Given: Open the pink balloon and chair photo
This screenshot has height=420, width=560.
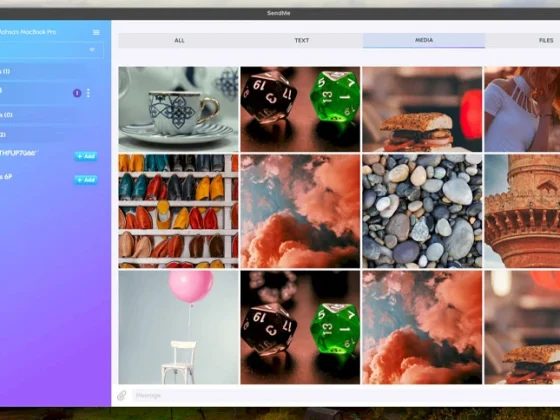Looking at the screenshot, I should [x=179, y=327].
